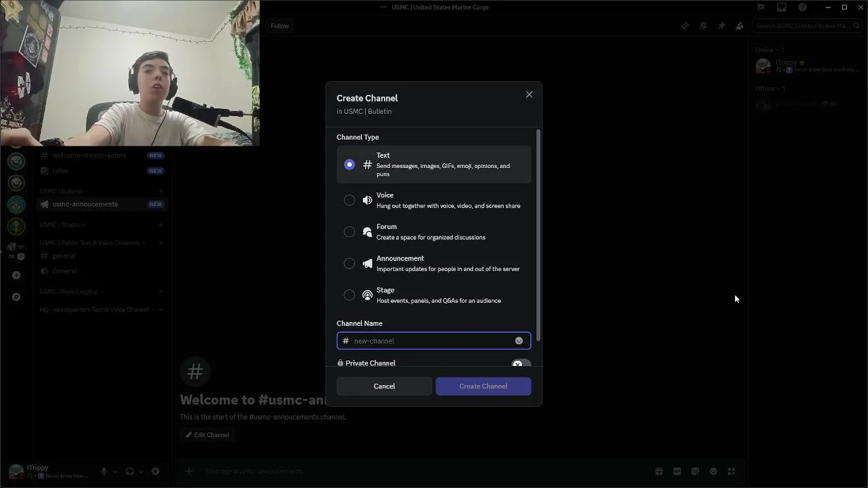Open the gift icon in message bar

tap(658, 471)
